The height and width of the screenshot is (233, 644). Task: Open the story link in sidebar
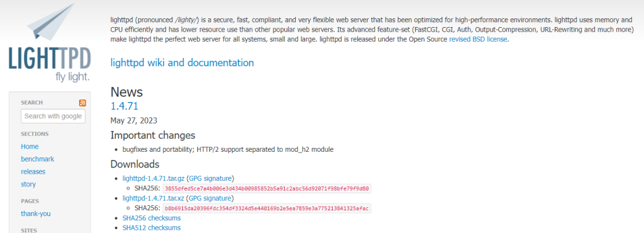click(28, 184)
